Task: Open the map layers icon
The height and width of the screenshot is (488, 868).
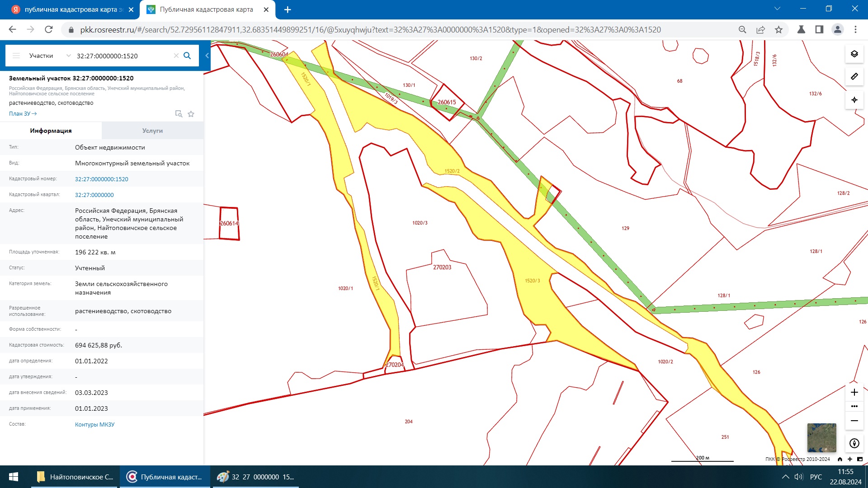Action: pyautogui.click(x=854, y=54)
